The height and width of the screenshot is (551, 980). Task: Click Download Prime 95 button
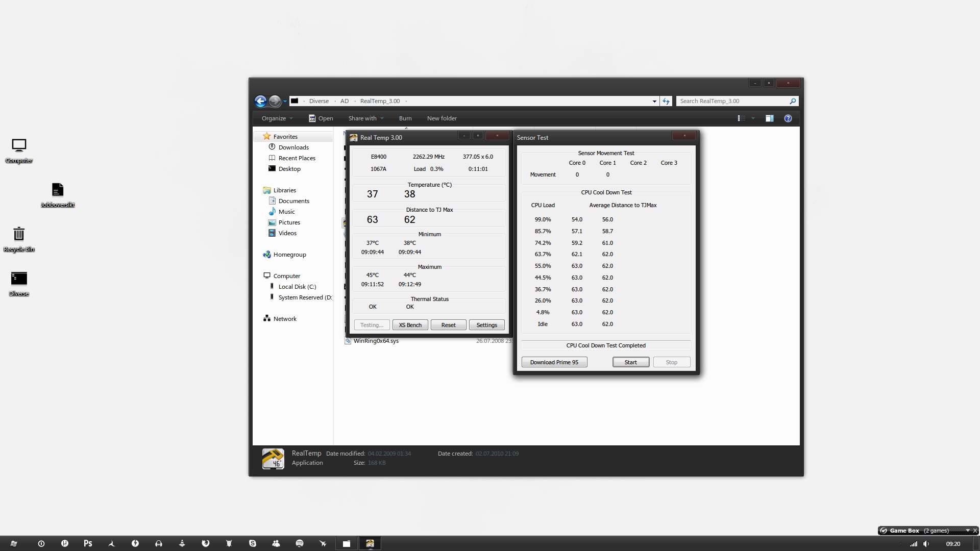coord(554,362)
